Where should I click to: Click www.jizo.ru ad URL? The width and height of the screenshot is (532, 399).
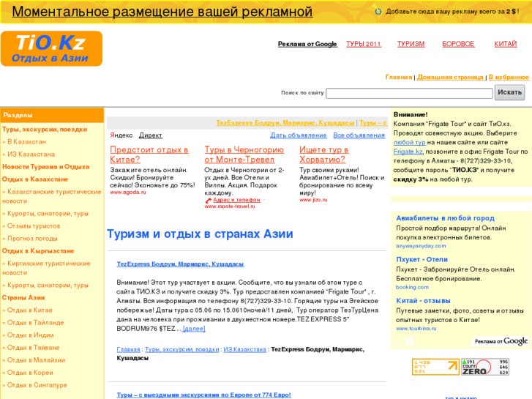[x=313, y=200]
